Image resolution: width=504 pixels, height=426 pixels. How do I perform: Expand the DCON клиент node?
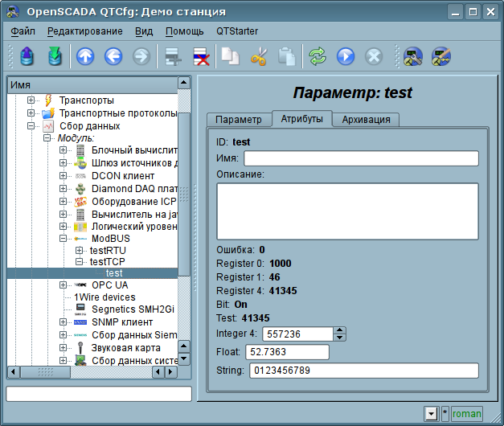point(63,176)
